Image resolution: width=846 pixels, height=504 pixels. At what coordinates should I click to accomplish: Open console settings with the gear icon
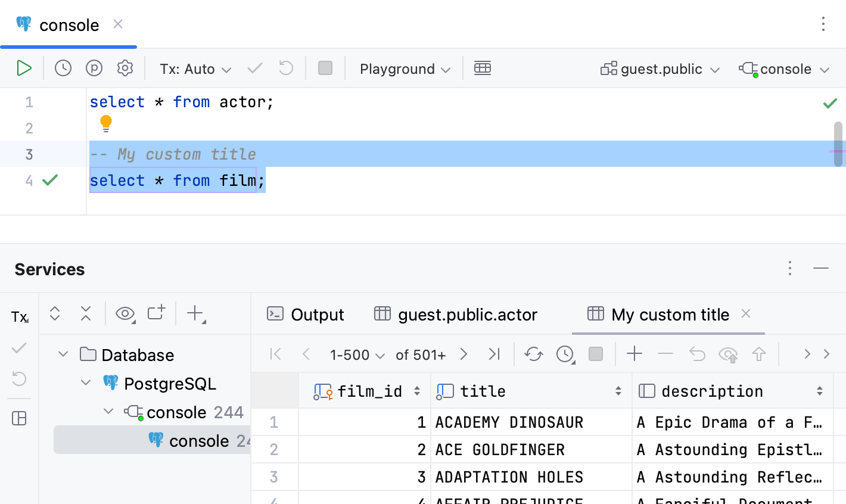point(125,68)
